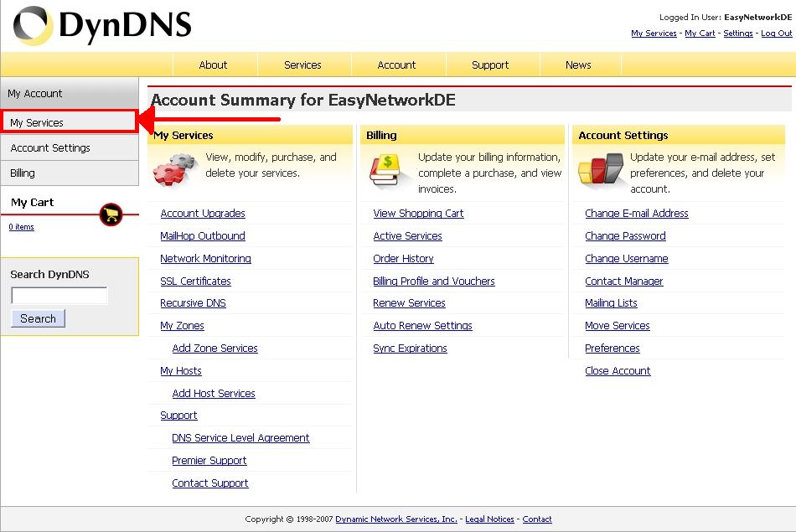Open the Support menu
Screen dimensions: 796x532
coord(490,65)
